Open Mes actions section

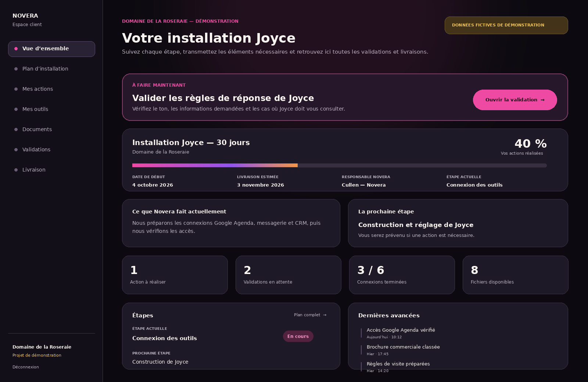point(51,89)
